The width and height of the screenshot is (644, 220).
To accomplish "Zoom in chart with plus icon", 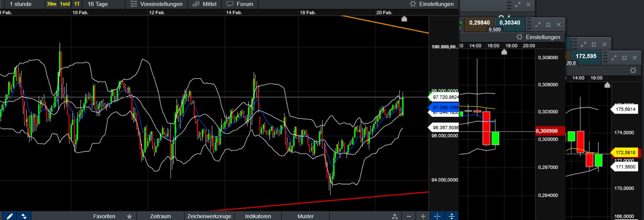I will (423, 216).
